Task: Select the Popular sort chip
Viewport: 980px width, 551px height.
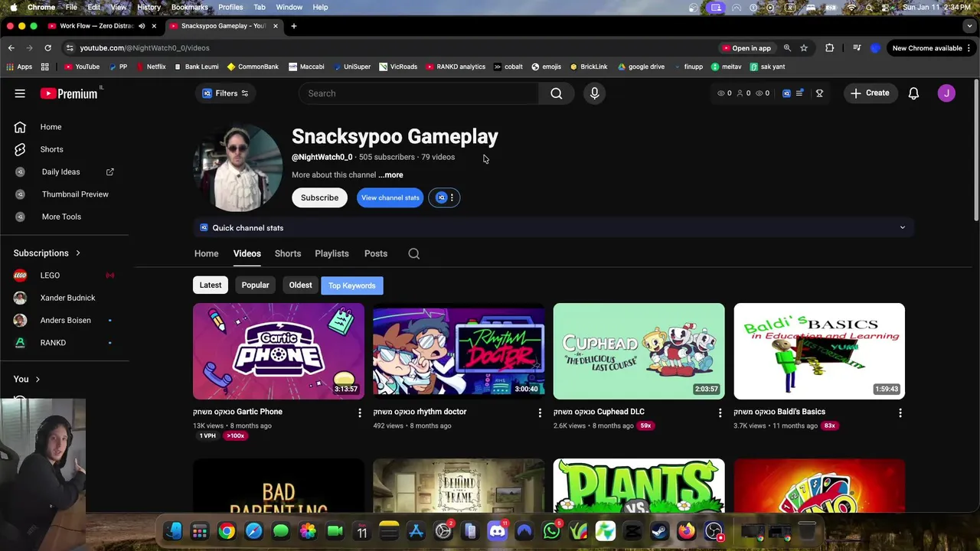Action: pos(255,285)
